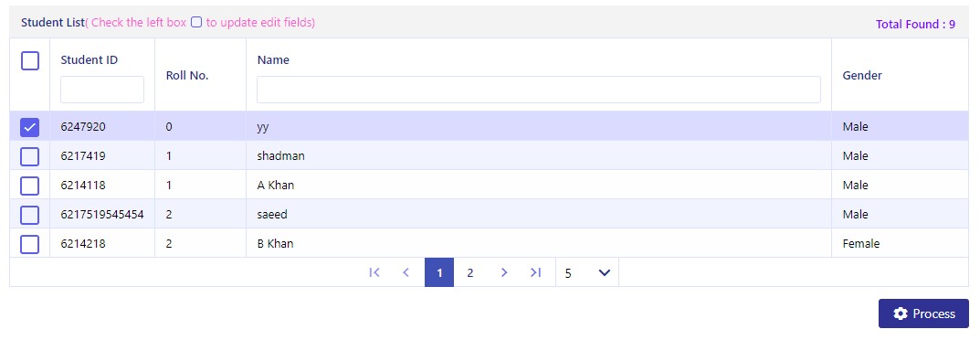Expand page size chevron arrow
This screenshot has height=340, width=980.
pyautogui.click(x=605, y=273)
